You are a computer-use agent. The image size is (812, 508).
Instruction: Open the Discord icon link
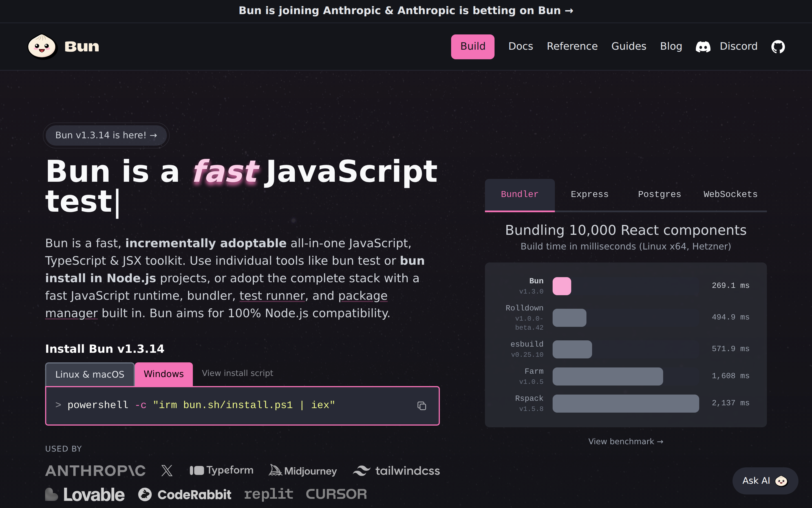(x=703, y=47)
